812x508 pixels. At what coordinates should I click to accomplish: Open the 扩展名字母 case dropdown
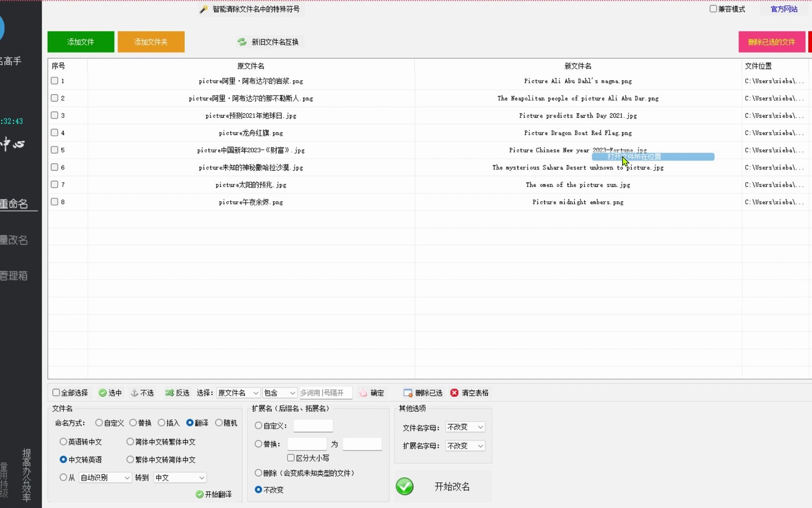pyautogui.click(x=465, y=446)
